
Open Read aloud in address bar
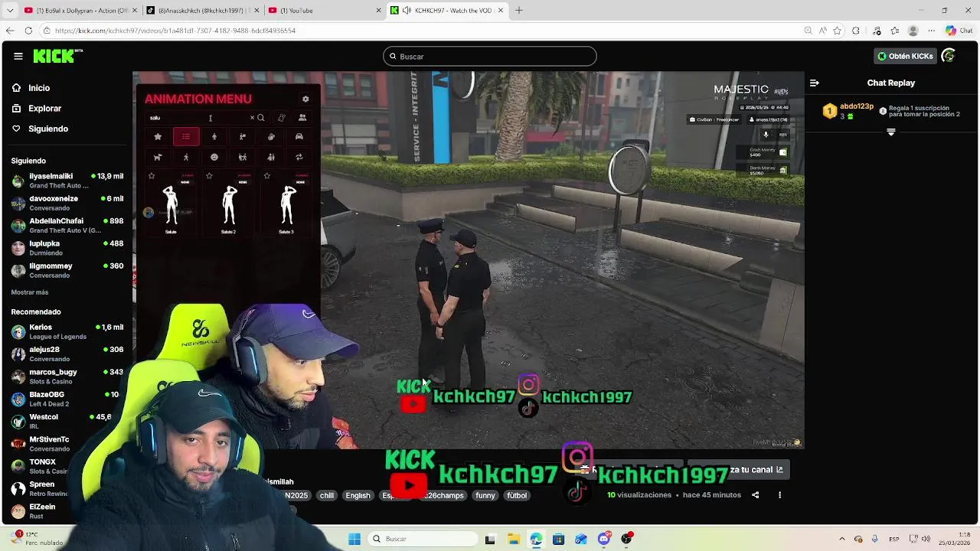coord(823,31)
